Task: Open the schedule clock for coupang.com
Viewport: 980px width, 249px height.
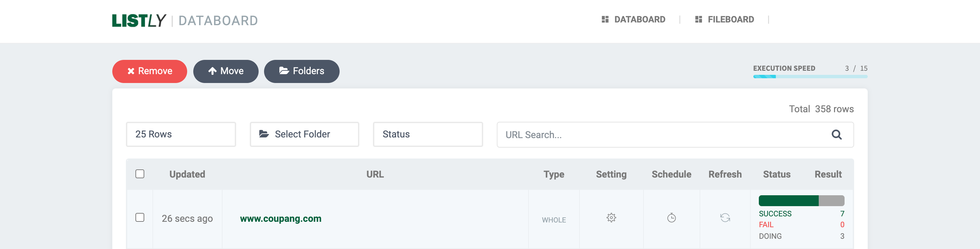Action: click(671, 218)
